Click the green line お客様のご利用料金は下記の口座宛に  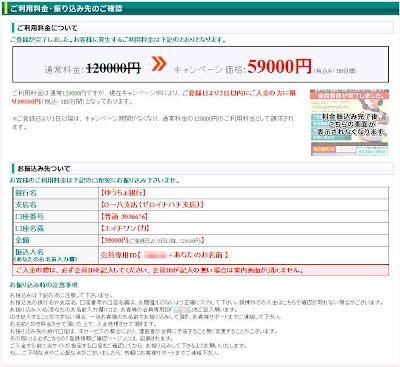[95, 180]
